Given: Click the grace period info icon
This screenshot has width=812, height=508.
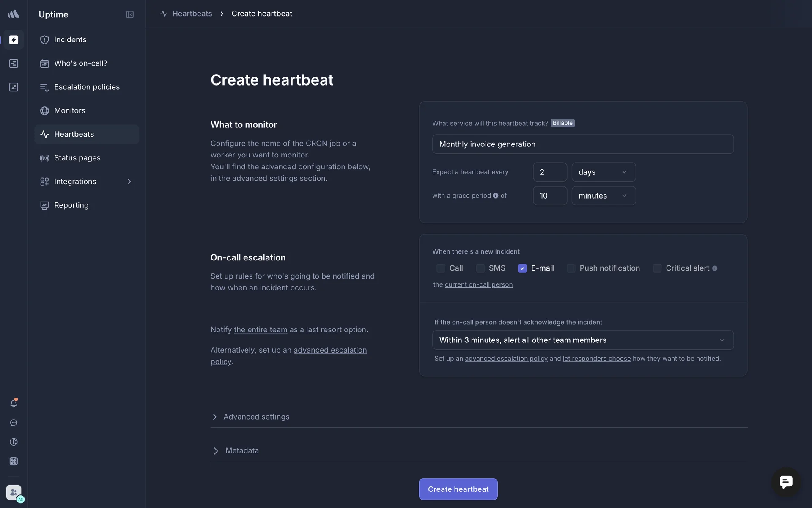Looking at the screenshot, I should (496, 196).
